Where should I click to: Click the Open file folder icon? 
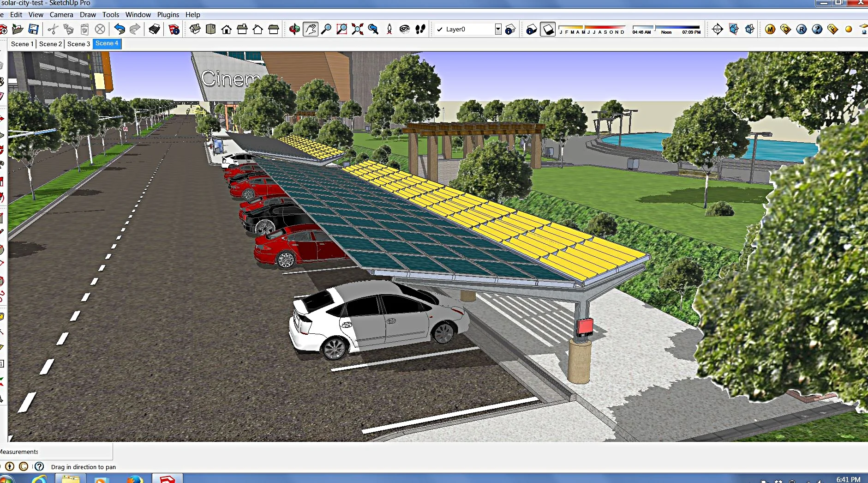point(18,29)
